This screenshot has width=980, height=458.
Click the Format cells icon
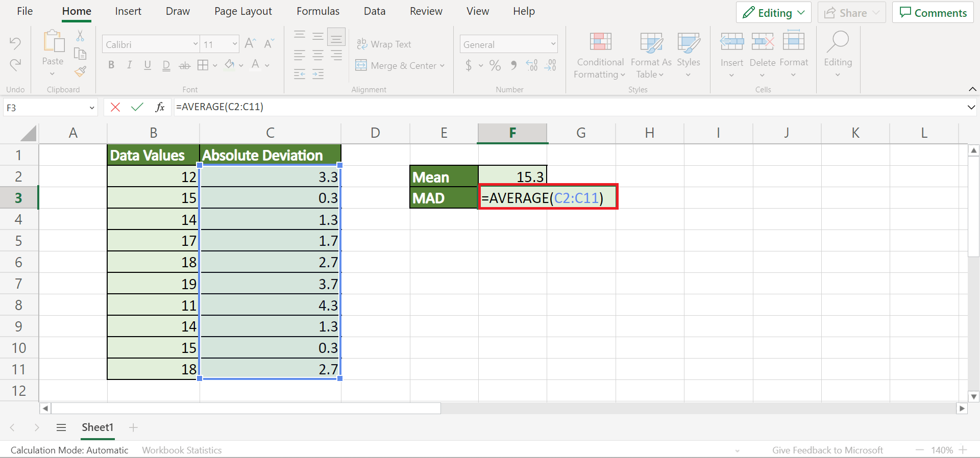tap(794, 40)
